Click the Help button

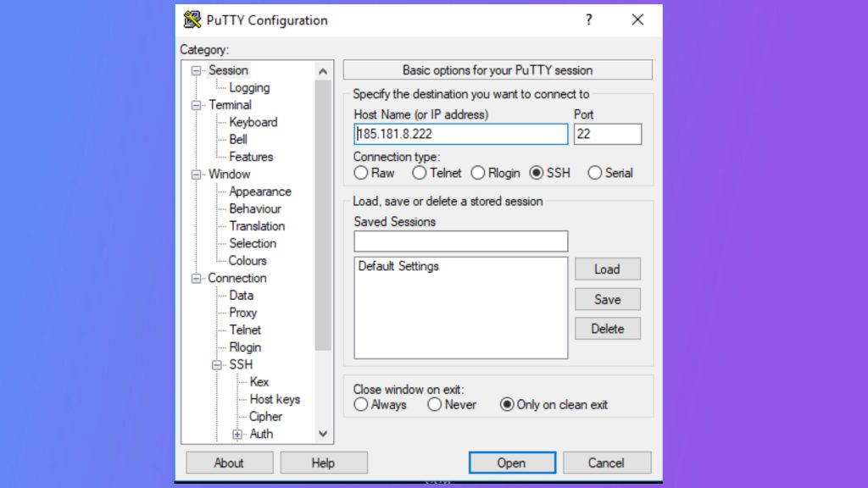point(323,463)
